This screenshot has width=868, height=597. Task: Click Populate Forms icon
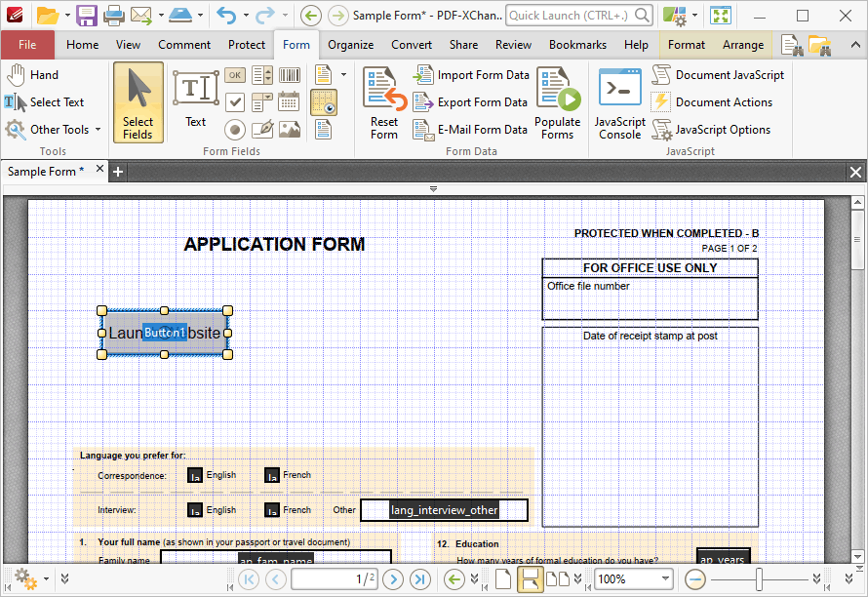[x=558, y=103]
